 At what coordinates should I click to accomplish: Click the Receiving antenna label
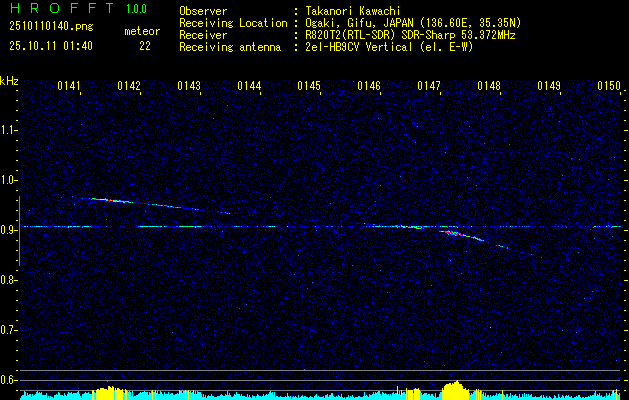[x=230, y=47]
